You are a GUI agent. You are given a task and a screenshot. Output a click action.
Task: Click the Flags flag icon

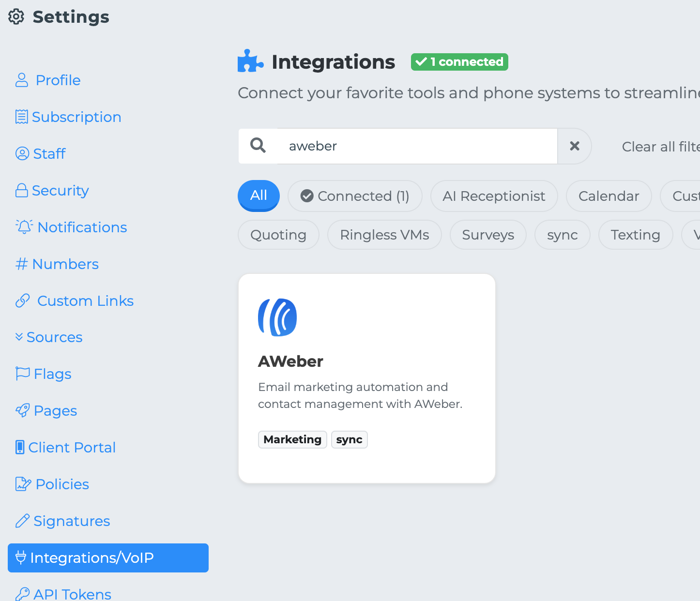point(23,374)
